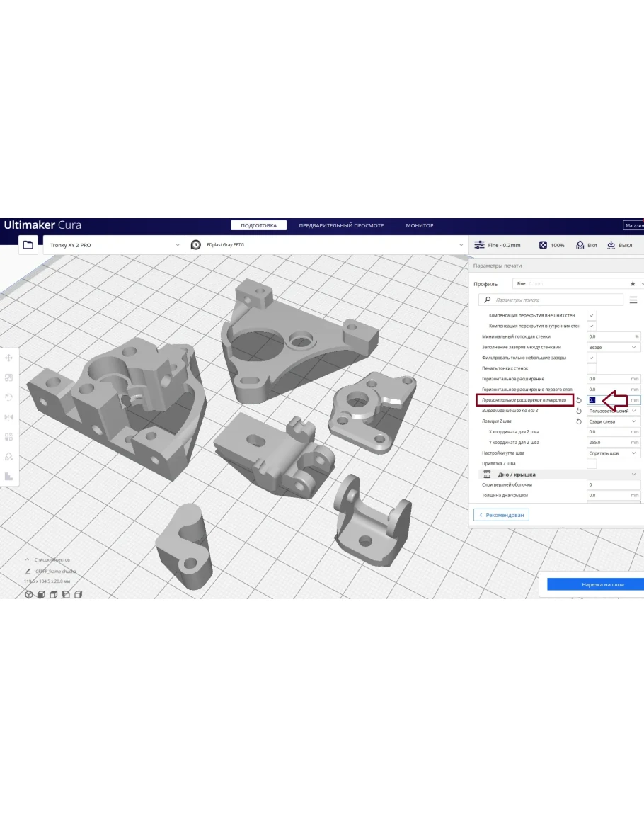Reset the hole horizontal expansion value

[579, 400]
